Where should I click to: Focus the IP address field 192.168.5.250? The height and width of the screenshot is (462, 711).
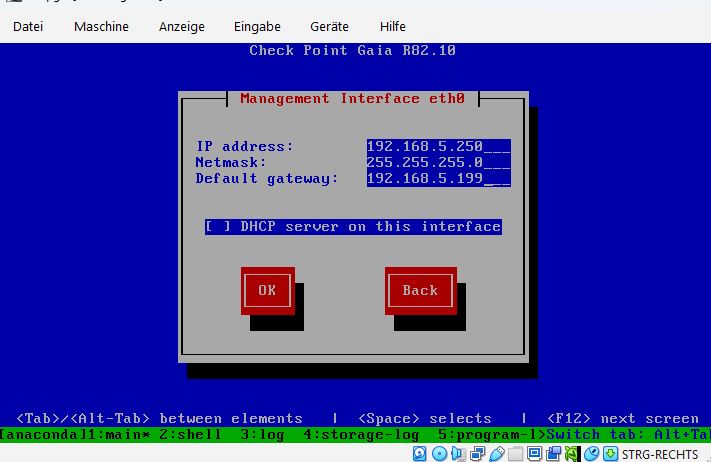[438, 146]
